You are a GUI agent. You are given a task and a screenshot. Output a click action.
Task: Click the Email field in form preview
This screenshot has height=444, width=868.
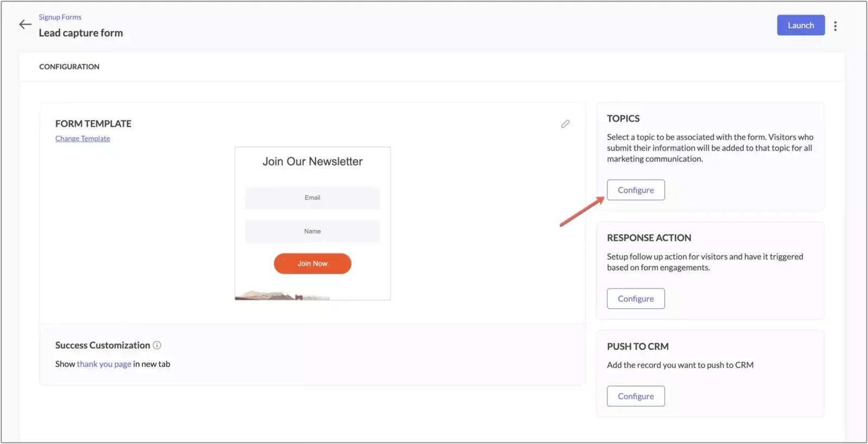[x=312, y=198]
